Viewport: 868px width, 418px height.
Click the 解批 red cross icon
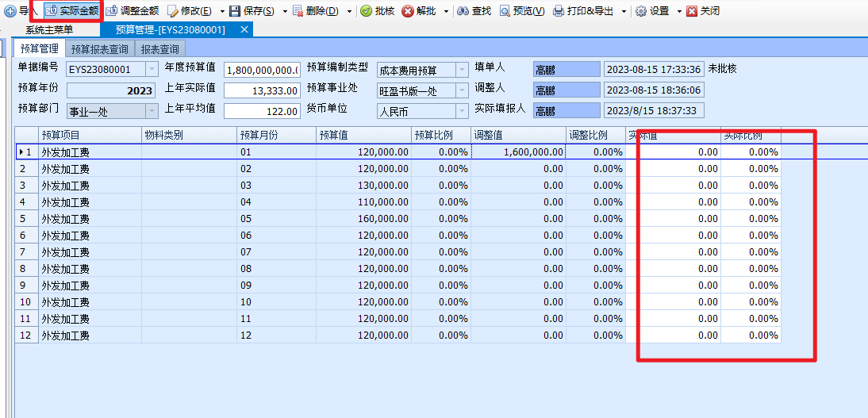[x=408, y=10]
